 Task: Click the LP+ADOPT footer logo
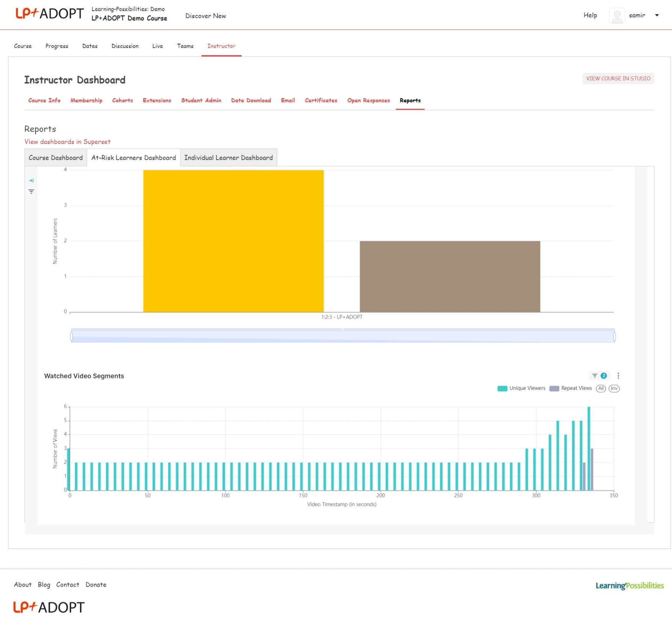(49, 607)
